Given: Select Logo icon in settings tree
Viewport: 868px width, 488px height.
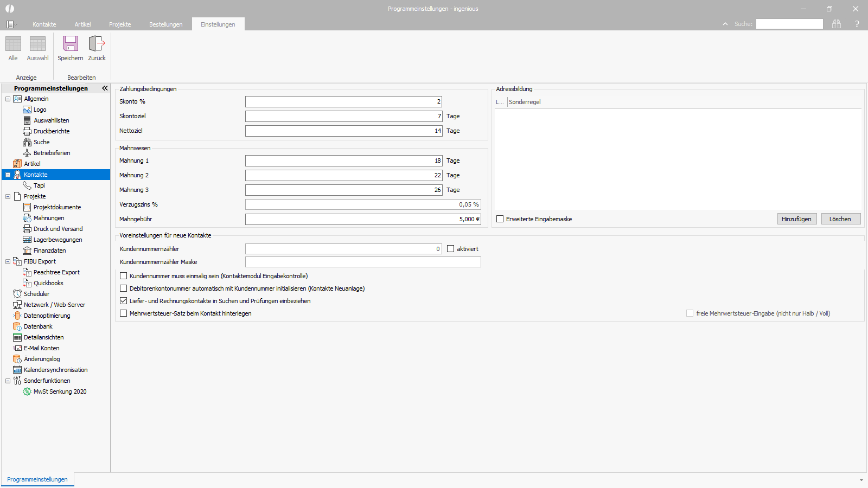Looking at the screenshot, I should click(27, 110).
